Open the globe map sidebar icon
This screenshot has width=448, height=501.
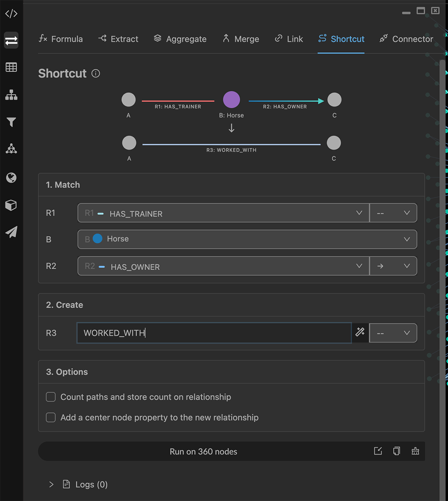pyautogui.click(x=11, y=178)
